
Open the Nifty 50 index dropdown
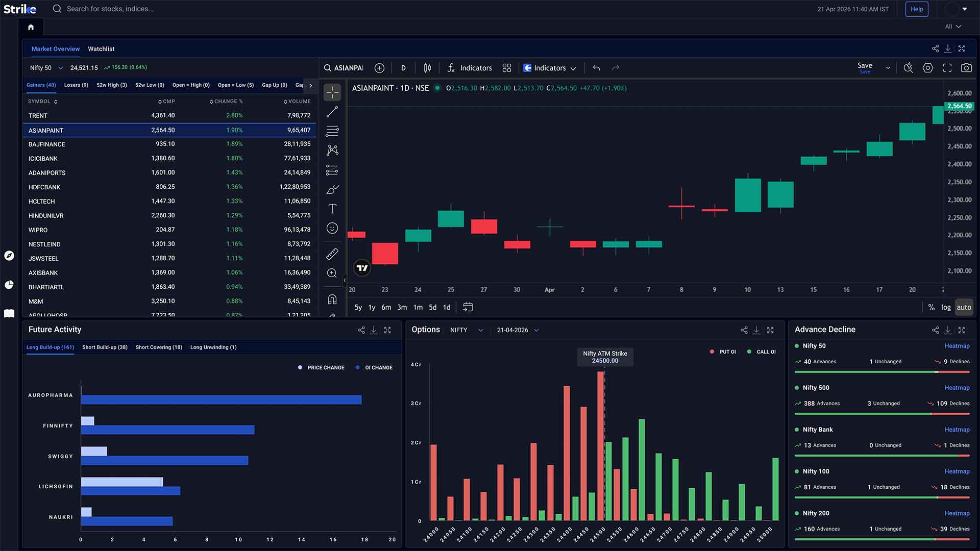[46, 68]
